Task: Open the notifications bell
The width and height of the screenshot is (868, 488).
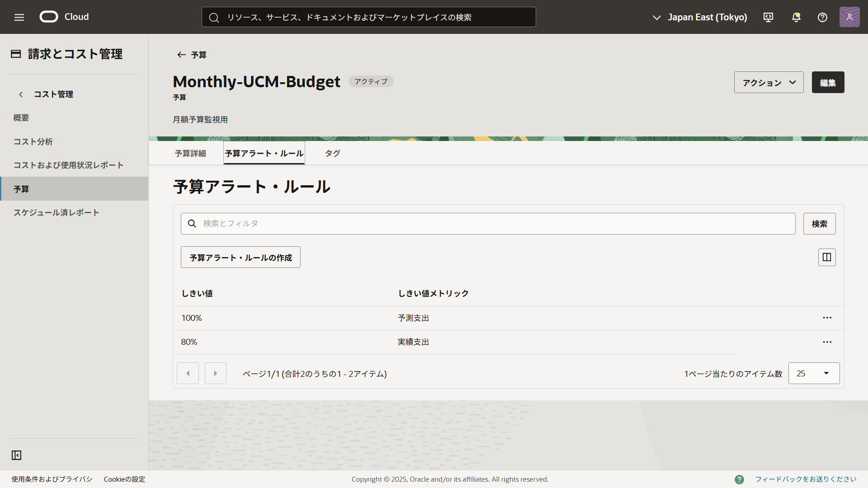Action: coord(796,17)
